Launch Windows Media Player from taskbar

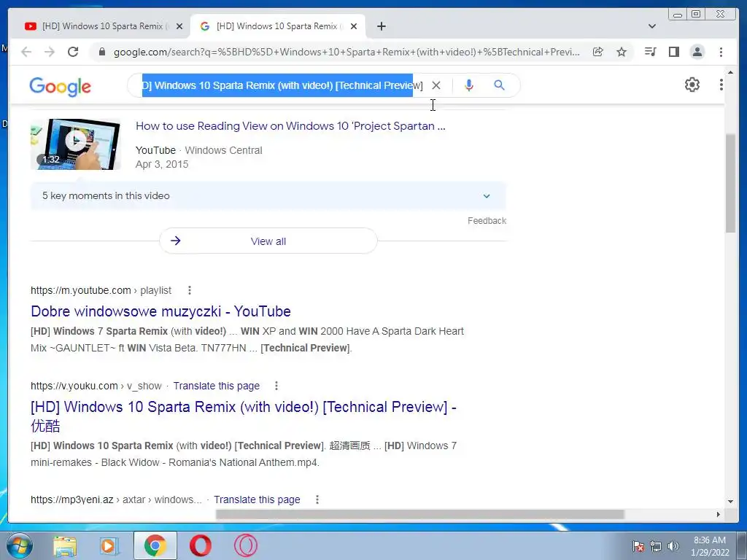[109, 546]
